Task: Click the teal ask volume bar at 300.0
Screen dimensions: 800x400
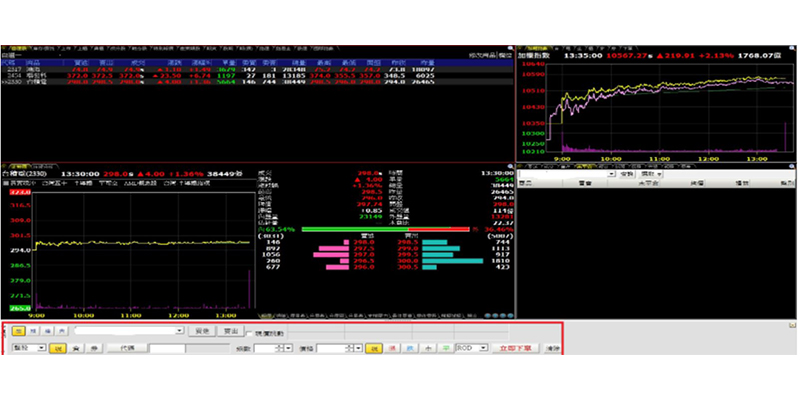Action: point(453,261)
